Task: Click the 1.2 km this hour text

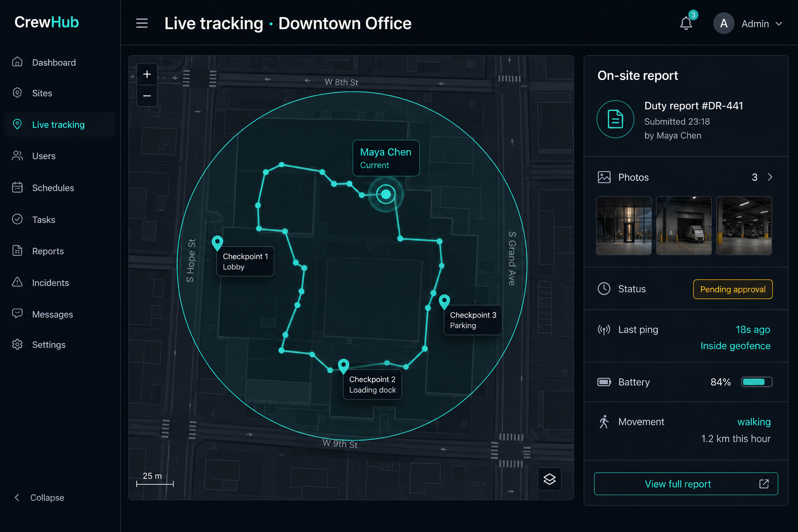Action: click(x=736, y=438)
